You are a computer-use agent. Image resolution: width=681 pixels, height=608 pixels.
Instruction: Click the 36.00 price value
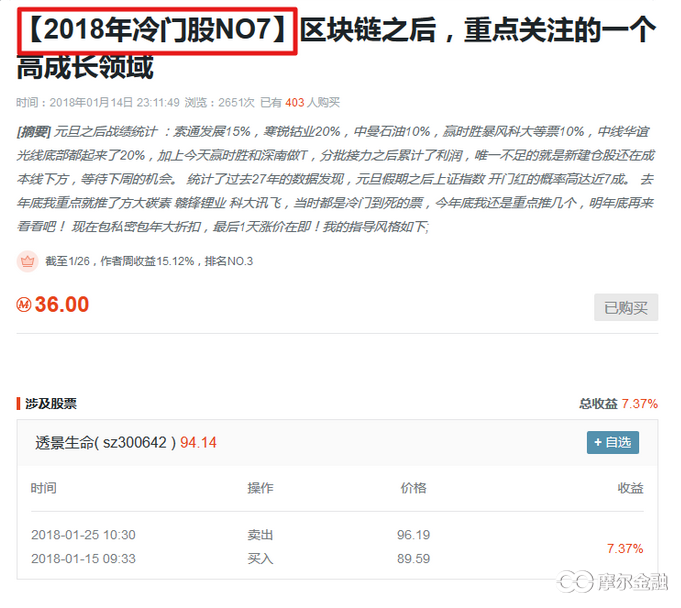62,304
